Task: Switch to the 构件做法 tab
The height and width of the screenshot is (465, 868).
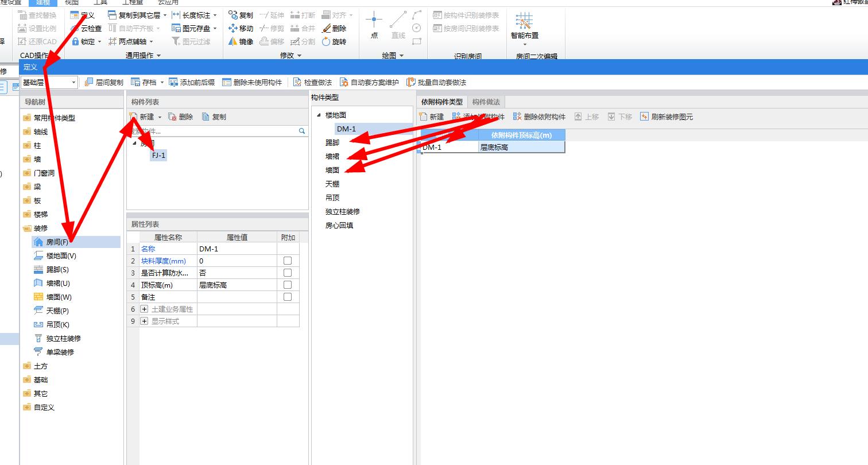Action: [486, 102]
